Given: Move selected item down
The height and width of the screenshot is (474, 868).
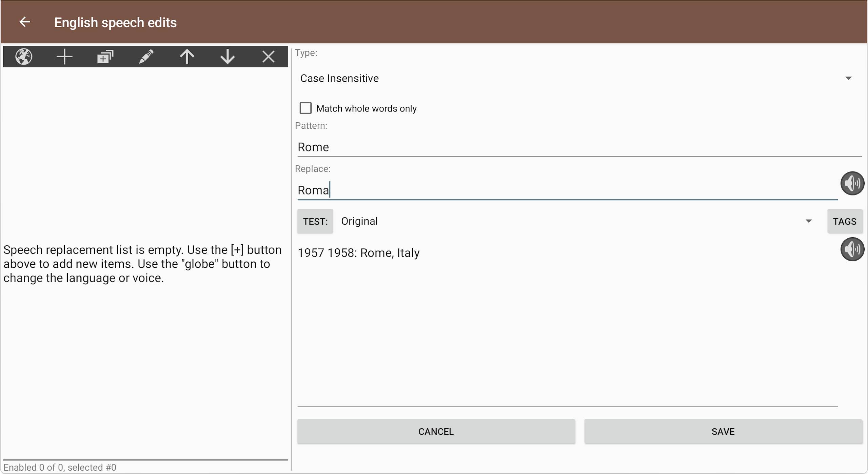Looking at the screenshot, I should click(228, 56).
